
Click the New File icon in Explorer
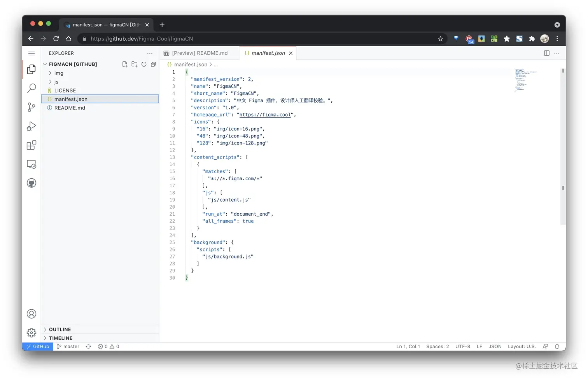click(x=125, y=64)
